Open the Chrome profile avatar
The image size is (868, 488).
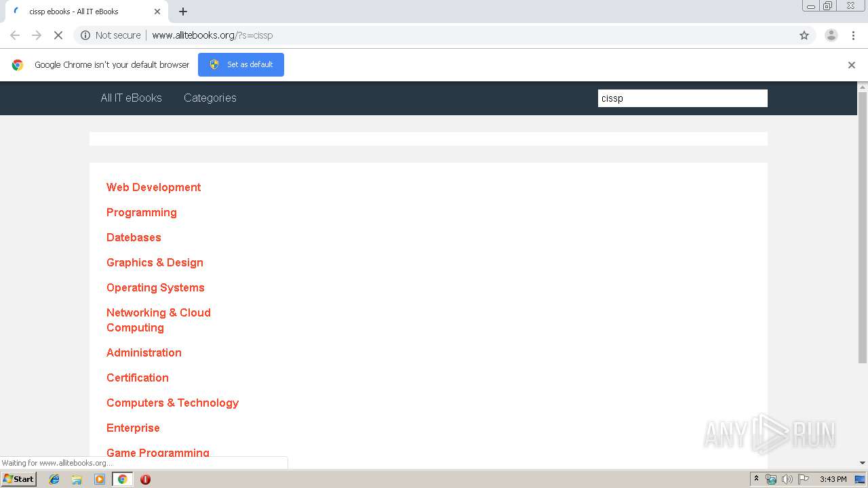(831, 35)
